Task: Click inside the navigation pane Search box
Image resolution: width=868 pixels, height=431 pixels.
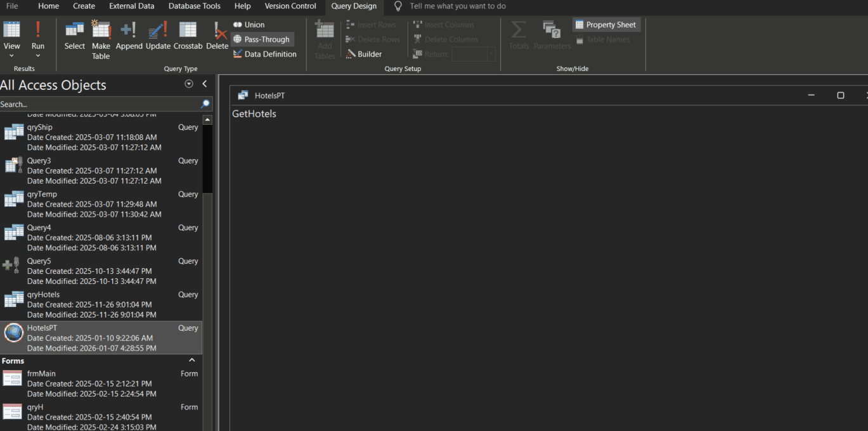Action: [95, 104]
